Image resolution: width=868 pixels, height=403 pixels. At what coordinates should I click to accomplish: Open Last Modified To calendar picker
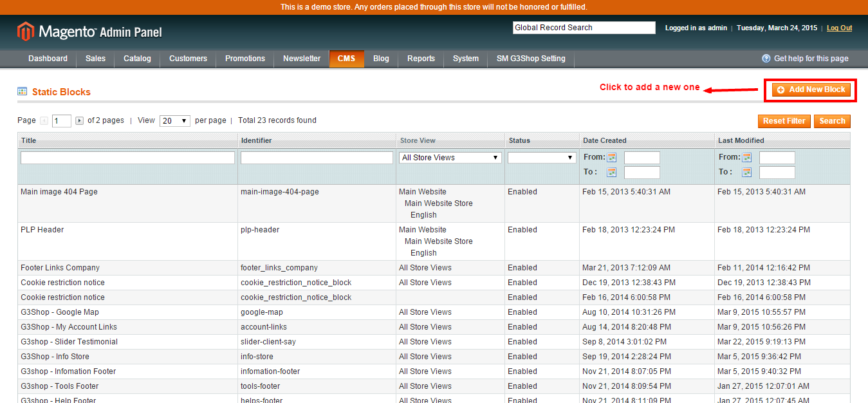click(x=747, y=173)
